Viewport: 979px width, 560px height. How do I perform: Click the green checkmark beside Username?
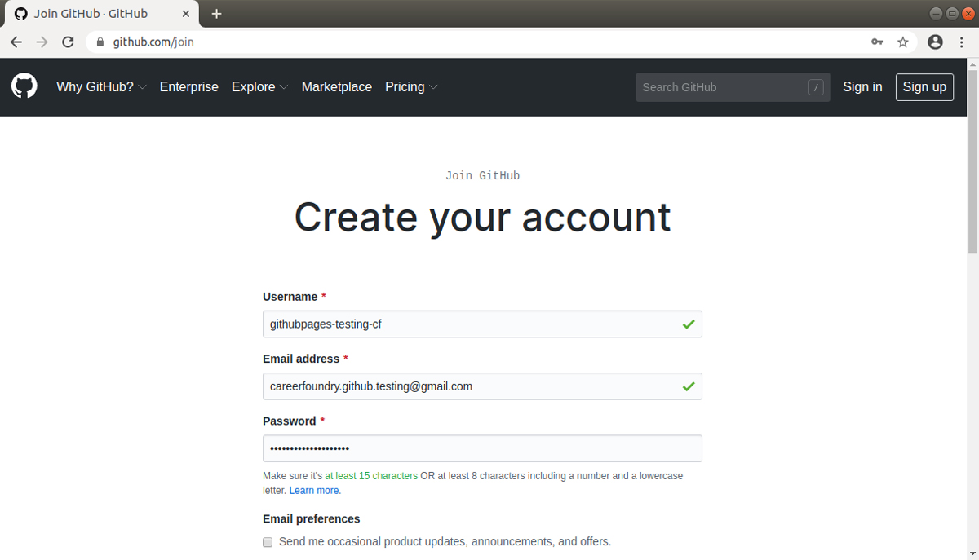coord(689,324)
